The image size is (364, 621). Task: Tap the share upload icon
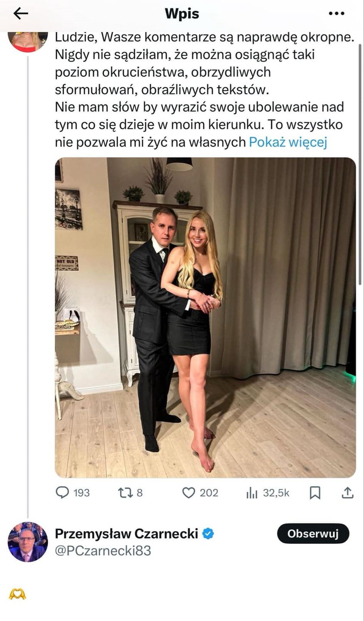[x=347, y=492]
